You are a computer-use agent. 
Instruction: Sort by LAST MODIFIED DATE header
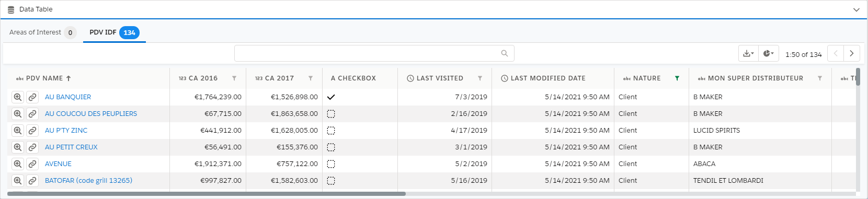pos(548,78)
